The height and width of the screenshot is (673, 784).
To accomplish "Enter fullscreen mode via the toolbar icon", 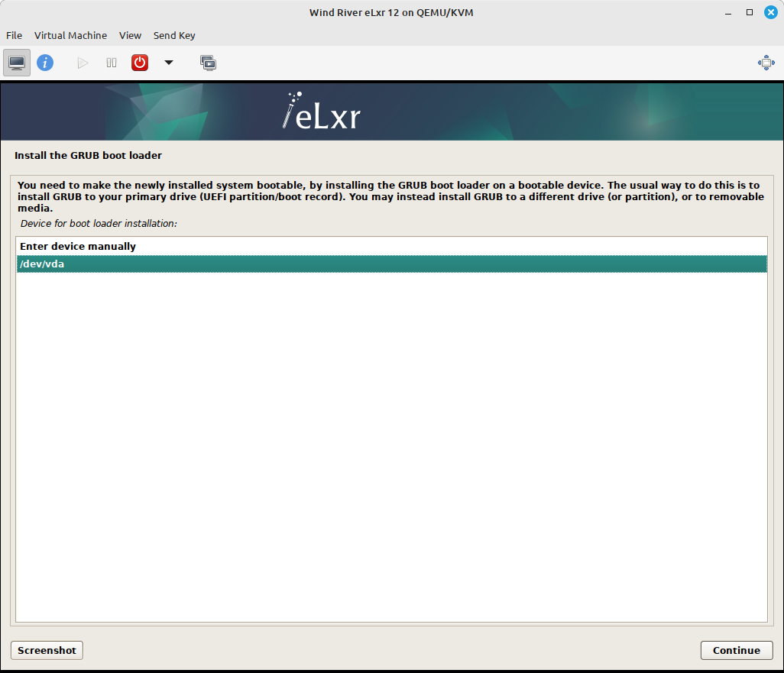I will (766, 62).
